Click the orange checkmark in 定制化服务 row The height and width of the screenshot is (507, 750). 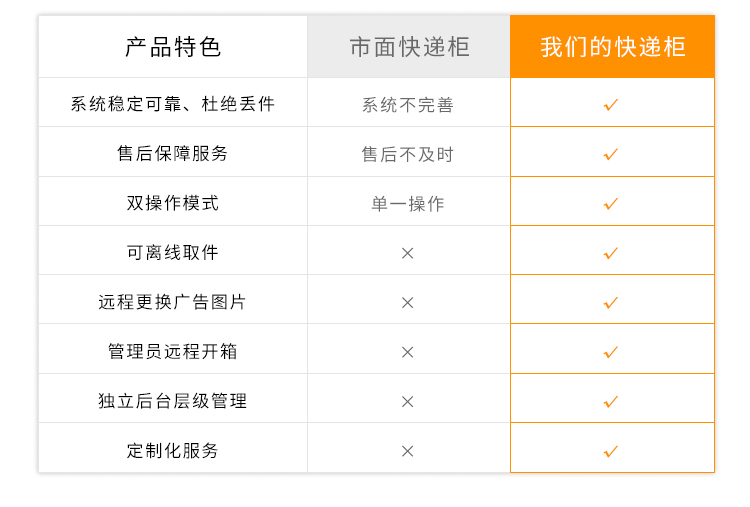[x=611, y=451]
